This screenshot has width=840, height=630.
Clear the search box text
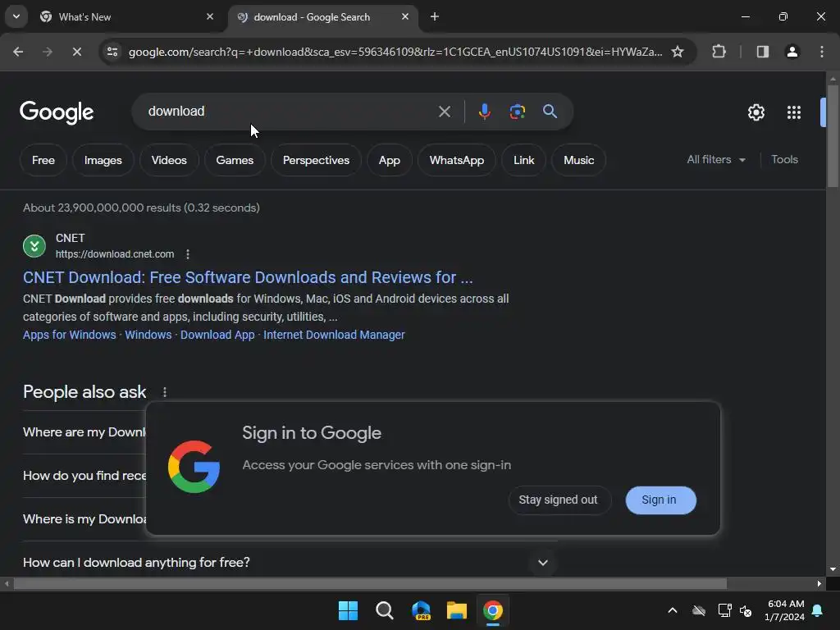tap(445, 112)
